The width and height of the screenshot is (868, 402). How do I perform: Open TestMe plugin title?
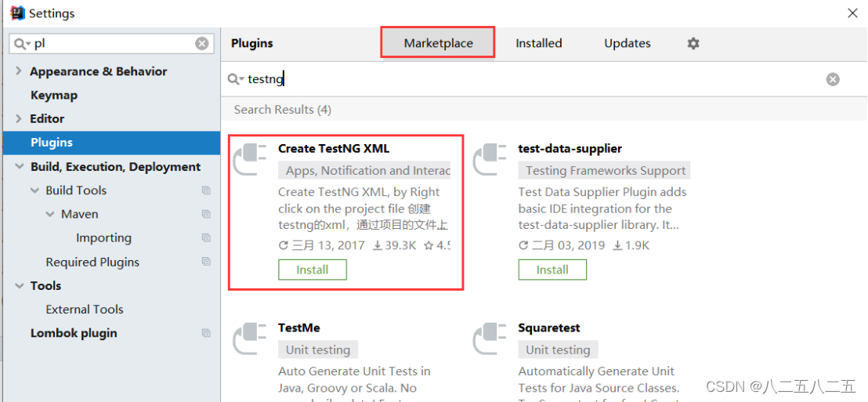click(299, 328)
